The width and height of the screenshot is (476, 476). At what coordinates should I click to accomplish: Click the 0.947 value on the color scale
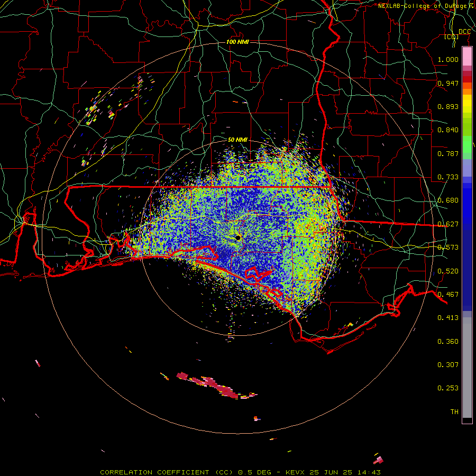coord(448,83)
